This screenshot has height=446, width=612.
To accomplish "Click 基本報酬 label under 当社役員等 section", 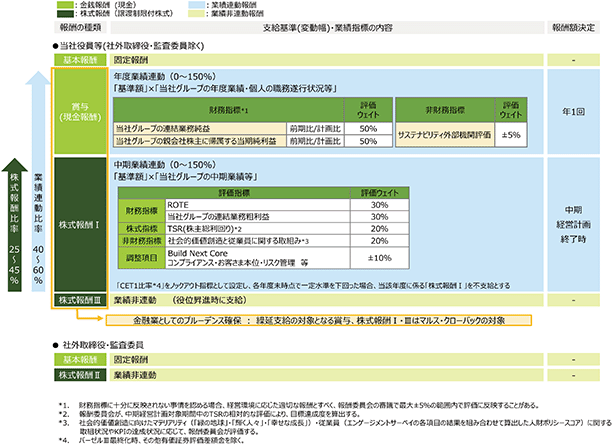I will [80, 60].
